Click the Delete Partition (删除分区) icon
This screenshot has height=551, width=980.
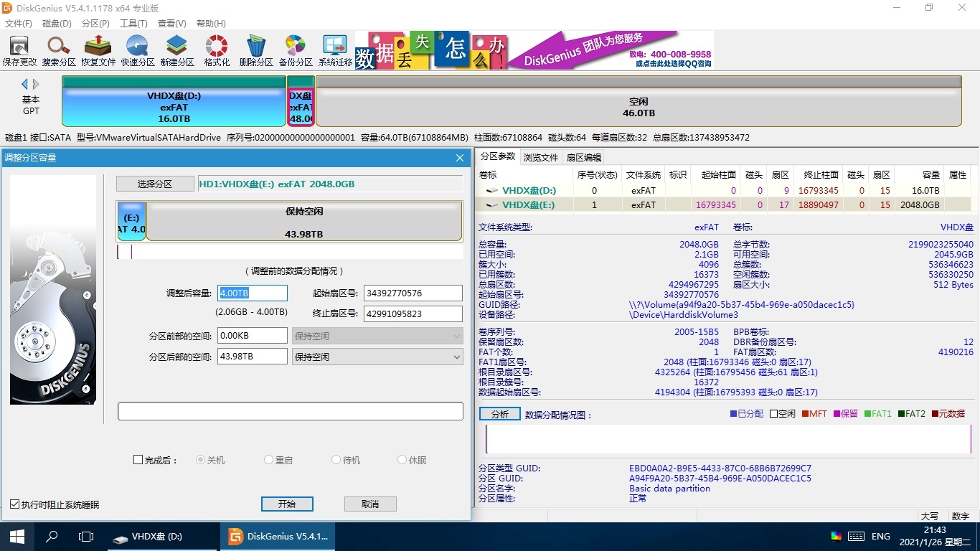256,50
